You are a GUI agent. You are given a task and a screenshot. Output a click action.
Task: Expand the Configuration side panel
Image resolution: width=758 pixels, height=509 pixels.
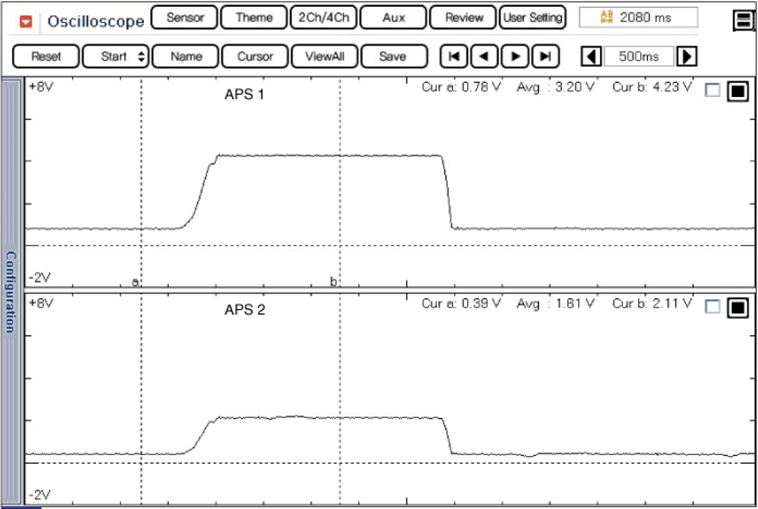(x=11, y=290)
